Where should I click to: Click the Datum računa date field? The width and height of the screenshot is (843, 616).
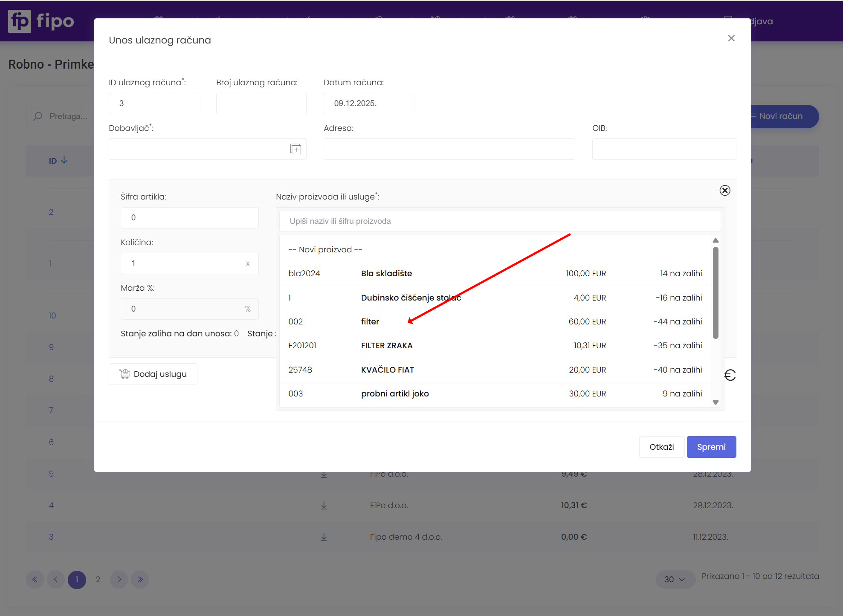click(368, 104)
